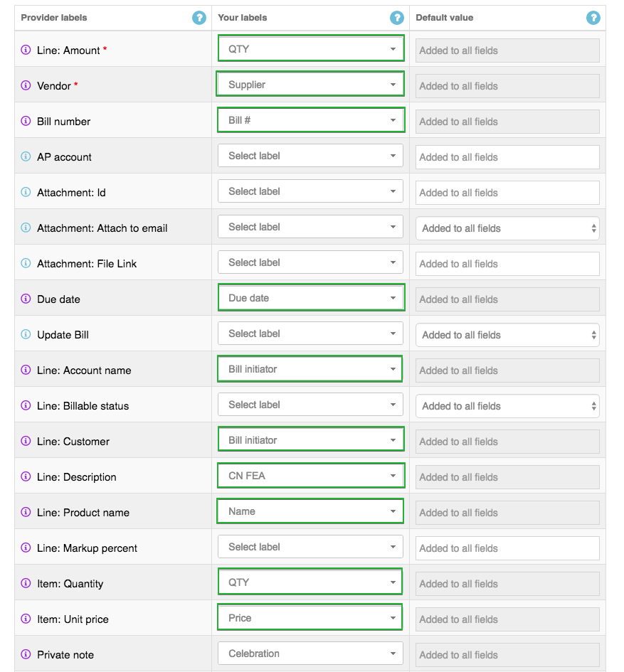
Task: Click the info icon next to Due date
Action: tap(26, 299)
